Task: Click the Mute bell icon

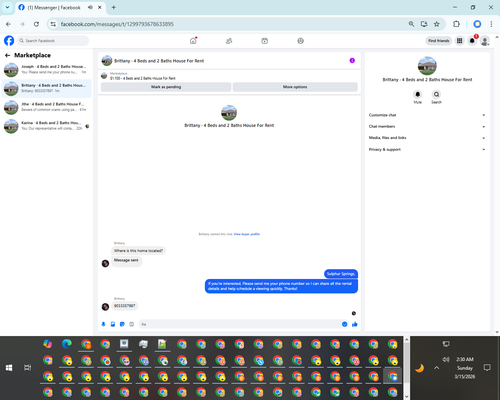Action: tap(417, 94)
